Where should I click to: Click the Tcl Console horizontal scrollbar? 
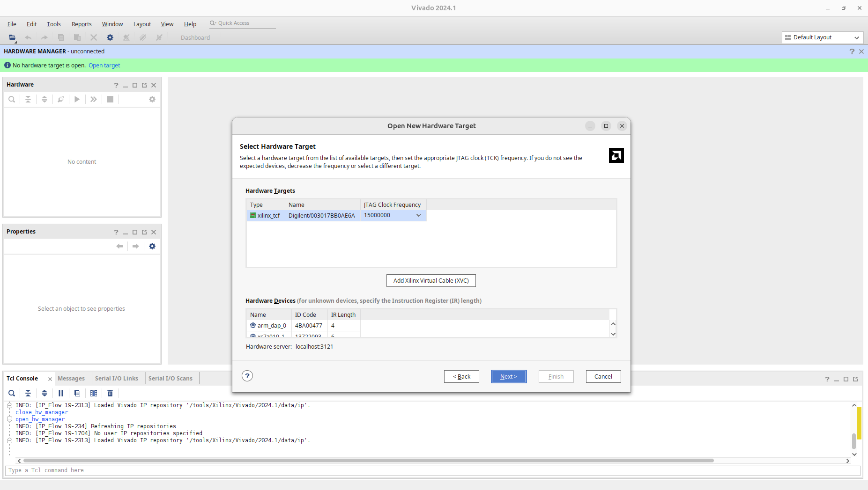tap(368, 461)
